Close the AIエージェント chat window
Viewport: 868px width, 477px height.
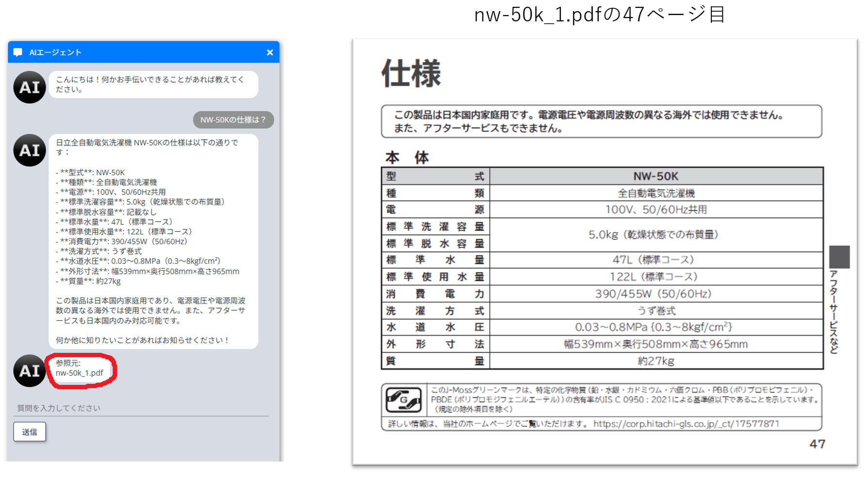(x=270, y=52)
